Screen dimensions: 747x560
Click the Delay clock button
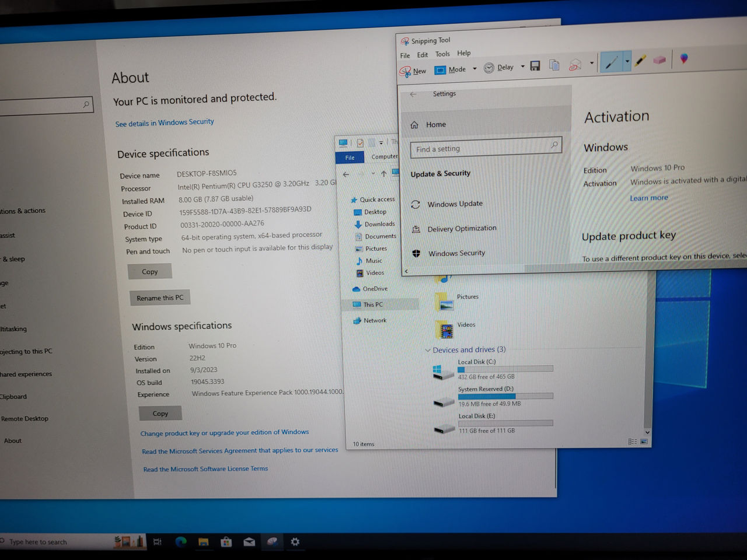[499, 68]
